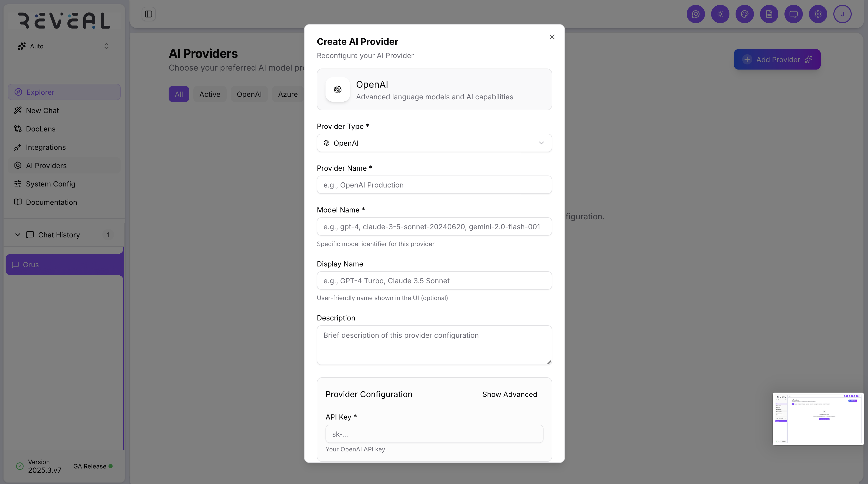
Task: Select the OpenAI filter tab
Action: click(x=249, y=94)
